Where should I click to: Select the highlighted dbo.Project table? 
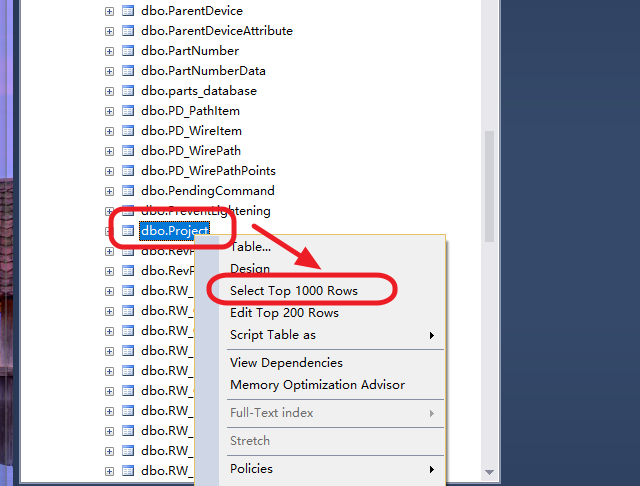(x=174, y=231)
